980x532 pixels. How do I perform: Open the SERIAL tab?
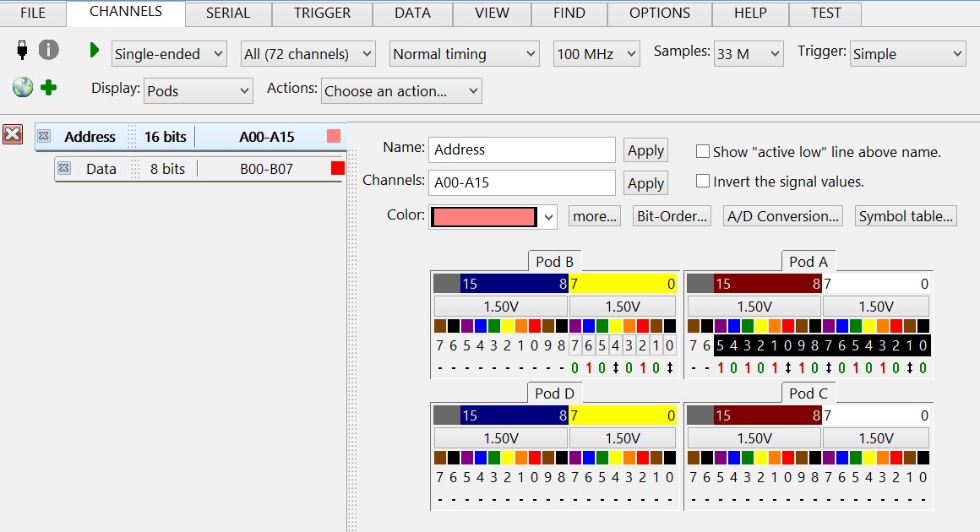click(x=228, y=14)
